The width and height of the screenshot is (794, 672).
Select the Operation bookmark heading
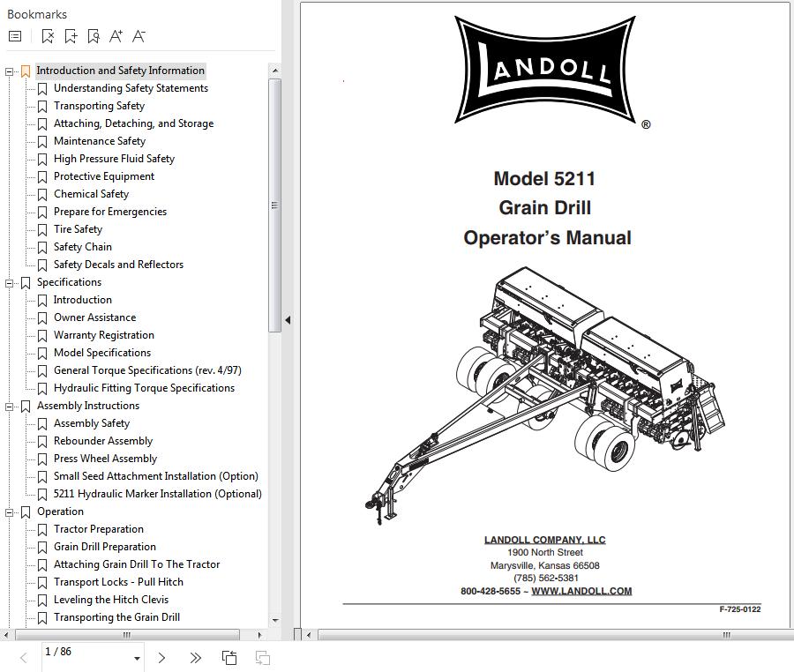pyautogui.click(x=60, y=511)
